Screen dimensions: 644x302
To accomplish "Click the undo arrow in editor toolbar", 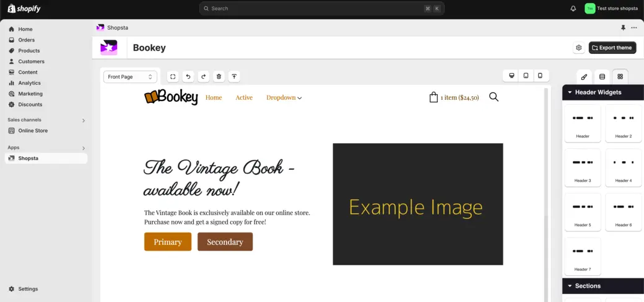I will [188, 77].
